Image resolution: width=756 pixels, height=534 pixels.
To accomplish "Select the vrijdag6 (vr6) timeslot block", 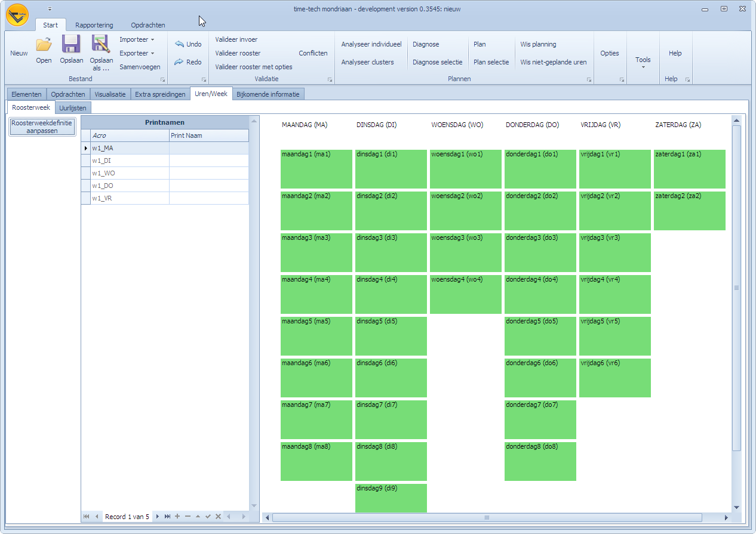I will coord(615,378).
